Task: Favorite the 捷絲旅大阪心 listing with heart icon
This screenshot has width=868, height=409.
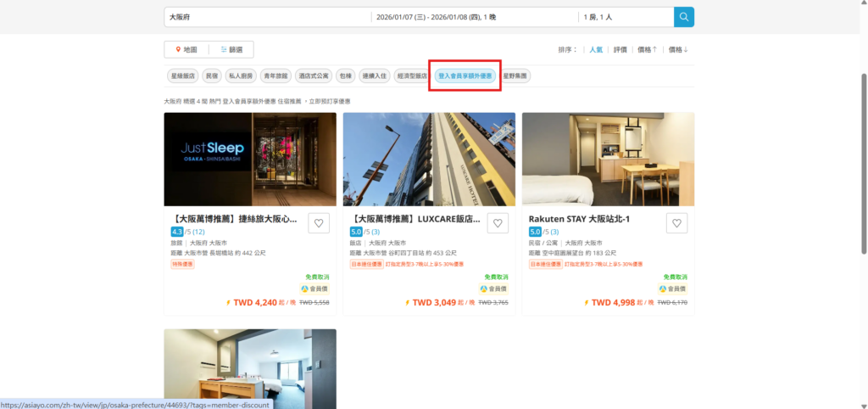Action: coord(319,223)
